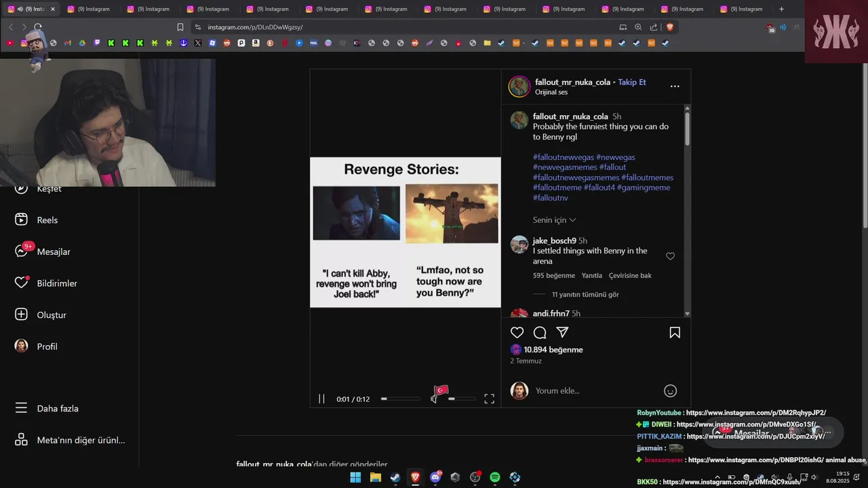868x488 pixels.
Task: Open Profil in the Instagram sidebar
Action: 36,346
